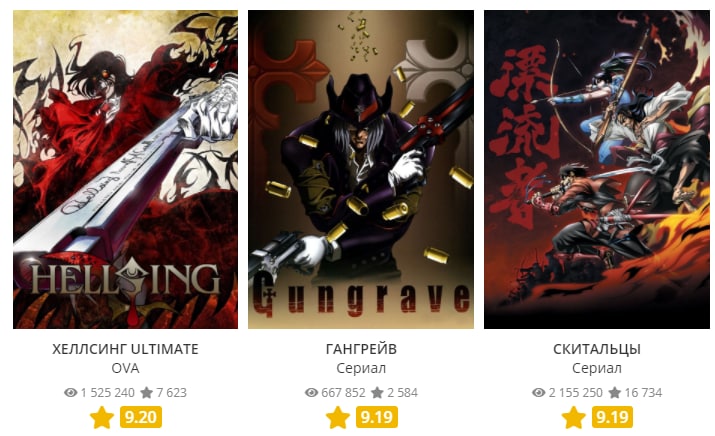715x436 pixels.
Task: Click the 9.20 rating badge
Action: (141, 417)
